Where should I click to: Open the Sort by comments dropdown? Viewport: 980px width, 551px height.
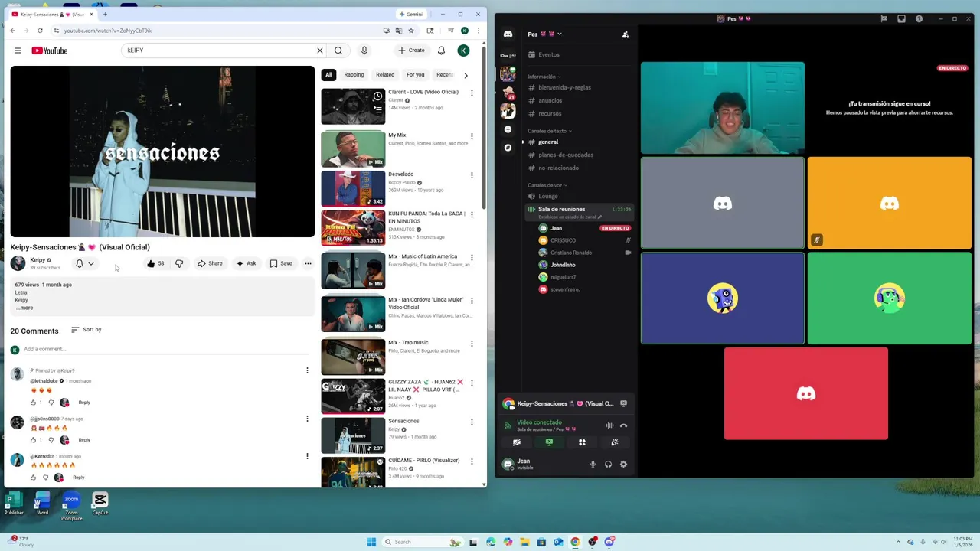[x=86, y=330]
